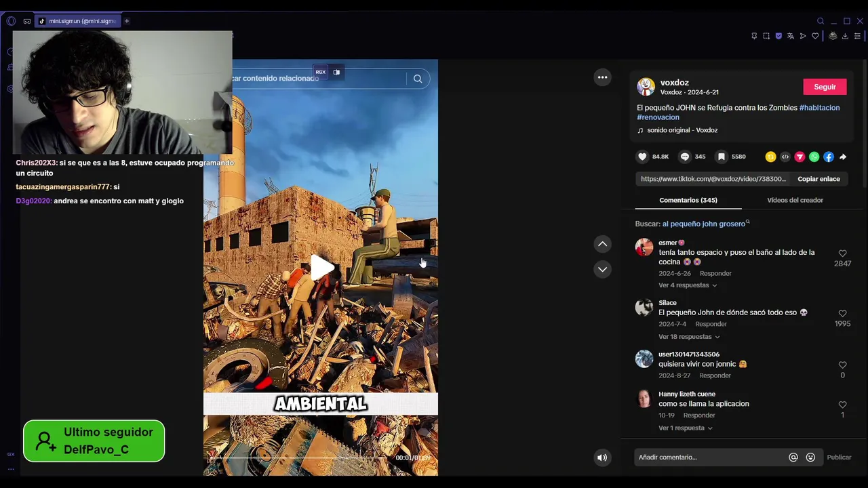The image size is (868, 488).
Task: Toggle the ad-blocker shield icon
Action: click(x=778, y=36)
